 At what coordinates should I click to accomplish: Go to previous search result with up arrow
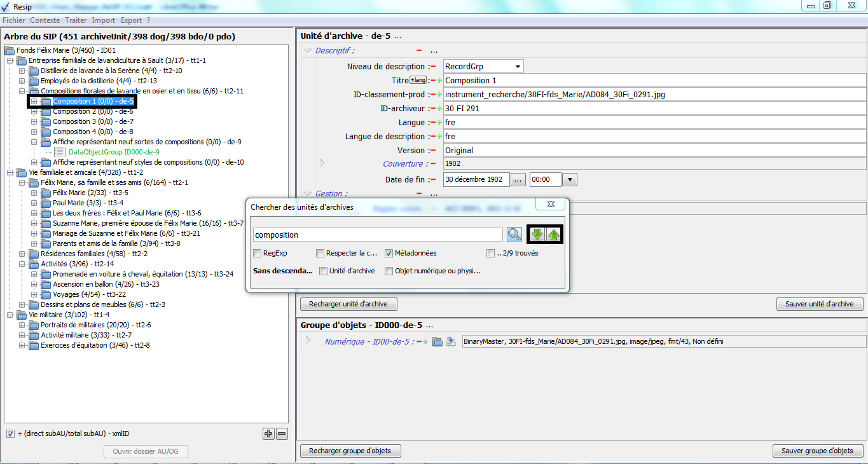(x=553, y=235)
